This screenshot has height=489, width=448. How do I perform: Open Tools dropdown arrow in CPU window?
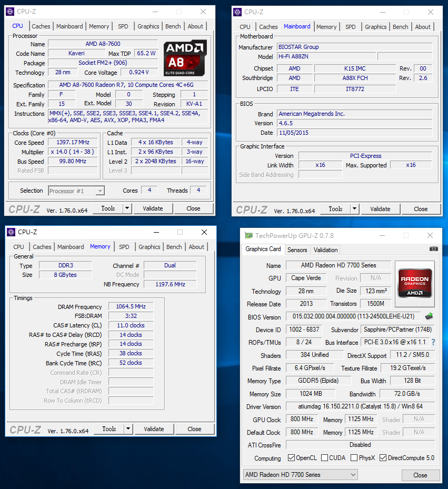pos(127,208)
